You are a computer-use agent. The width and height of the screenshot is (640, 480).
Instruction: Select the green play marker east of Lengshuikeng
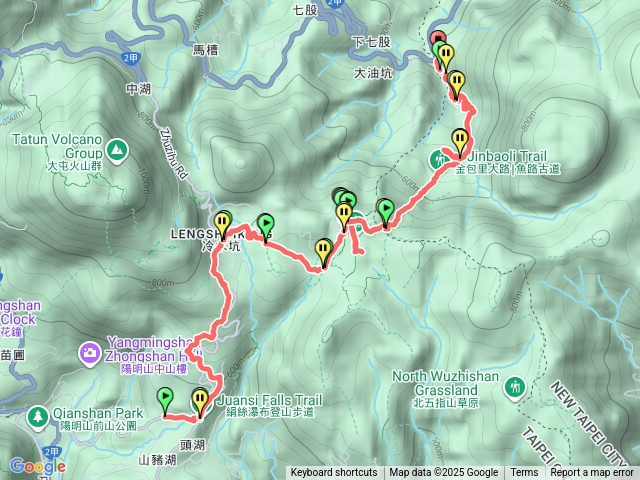(x=266, y=229)
